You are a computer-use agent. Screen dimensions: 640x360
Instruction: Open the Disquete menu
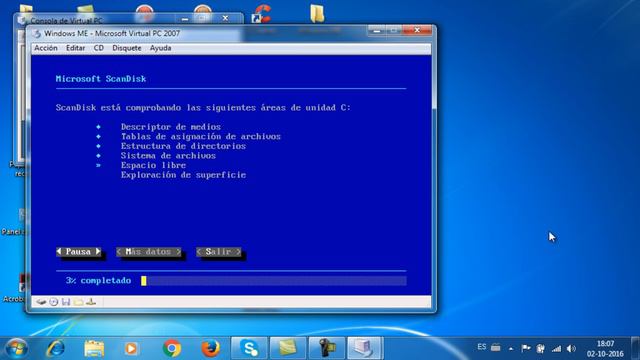coord(127,48)
